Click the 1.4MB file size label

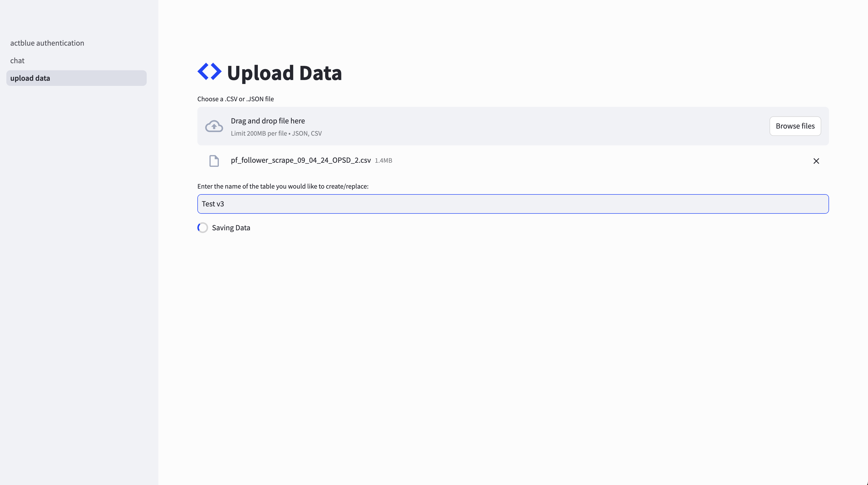click(x=384, y=161)
